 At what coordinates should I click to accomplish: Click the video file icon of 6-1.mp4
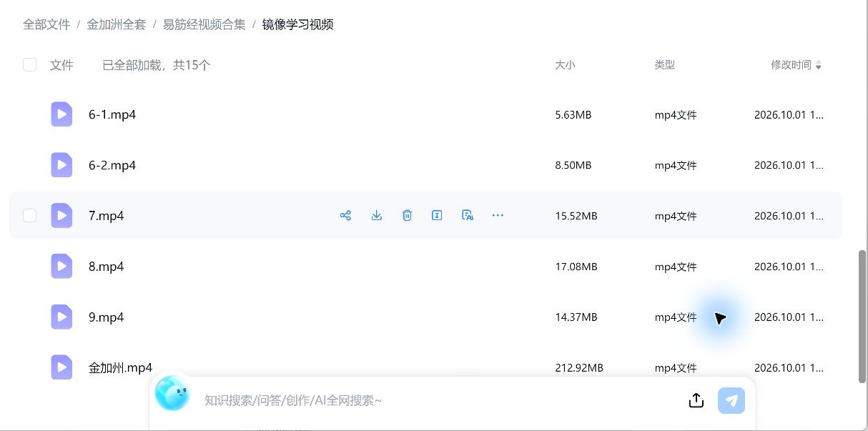coord(61,114)
